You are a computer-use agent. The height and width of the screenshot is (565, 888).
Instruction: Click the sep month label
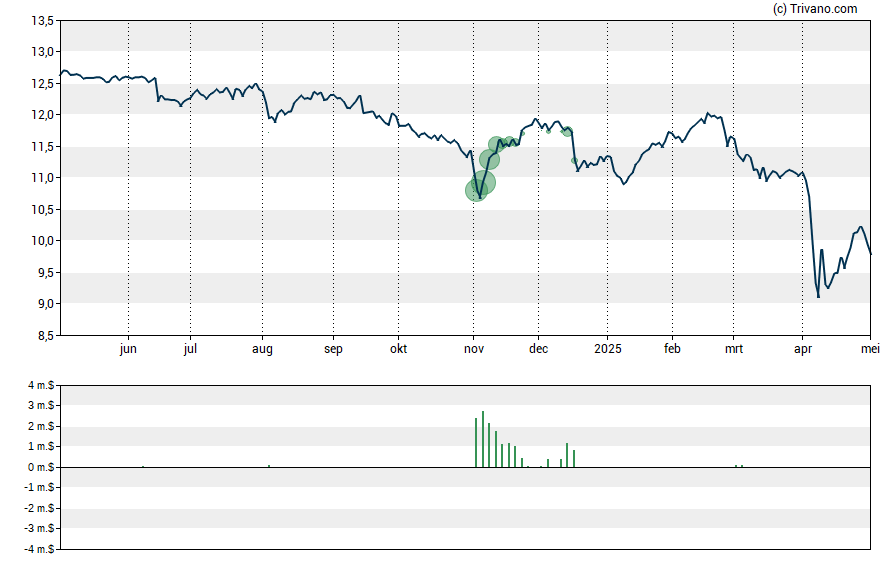[333, 349]
